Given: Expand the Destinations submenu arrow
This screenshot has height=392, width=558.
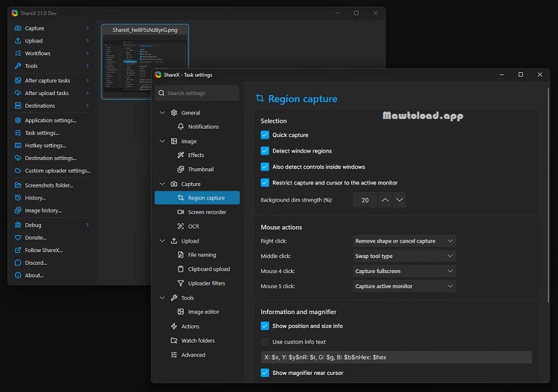Looking at the screenshot, I should 87,106.
